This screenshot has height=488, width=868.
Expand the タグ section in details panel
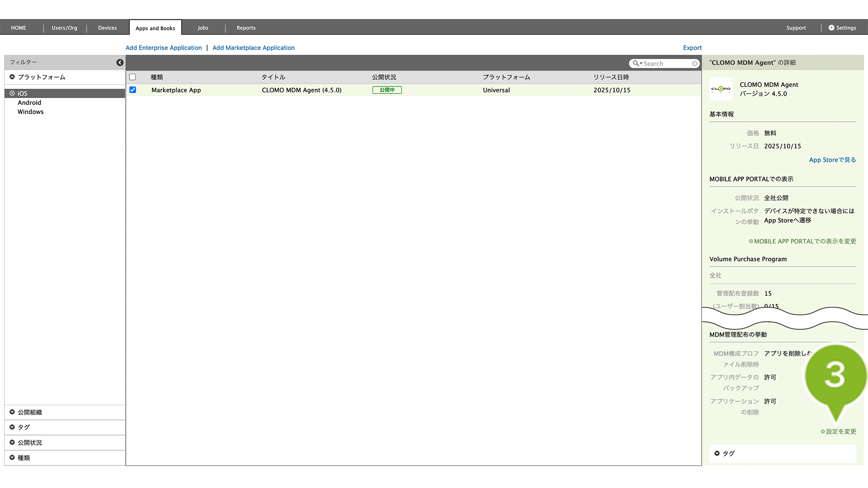coord(728,453)
